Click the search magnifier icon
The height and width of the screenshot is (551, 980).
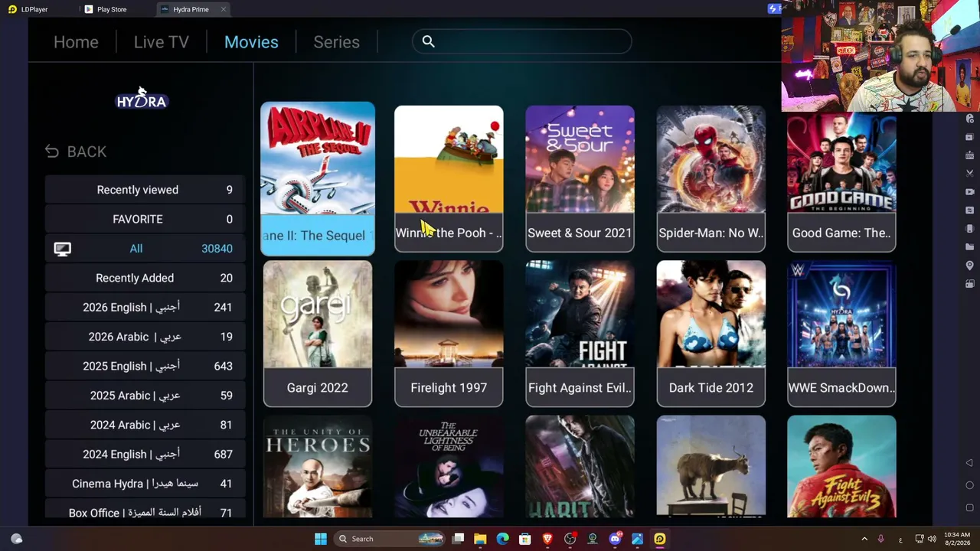[x=429, y=41]
